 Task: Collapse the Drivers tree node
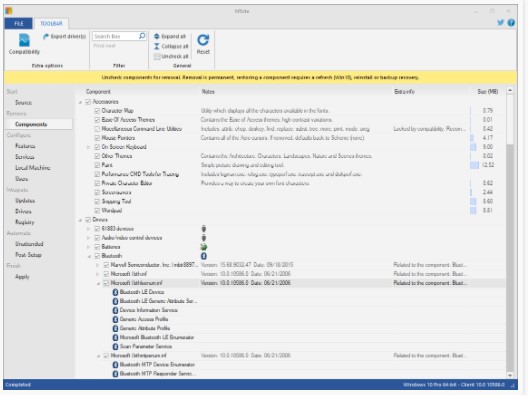[x=80, y=220]
